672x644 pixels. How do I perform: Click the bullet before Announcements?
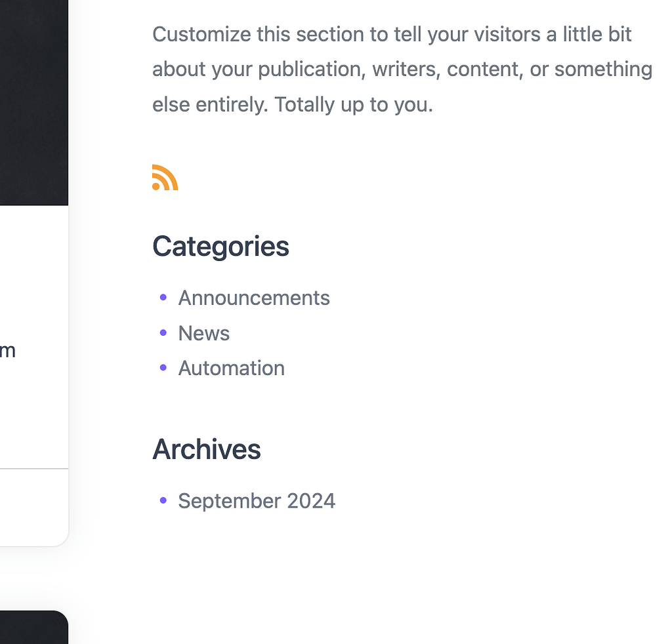163,297
